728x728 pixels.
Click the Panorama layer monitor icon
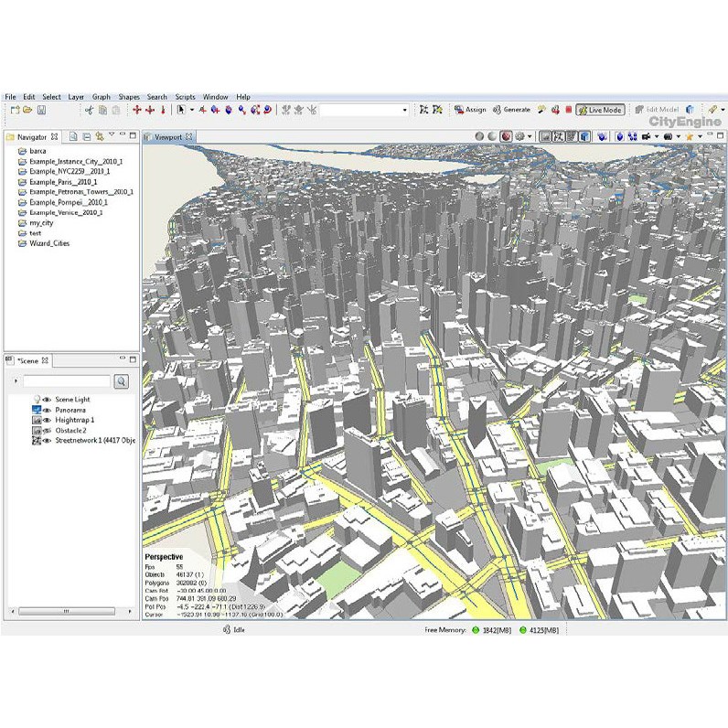point(37,410)
